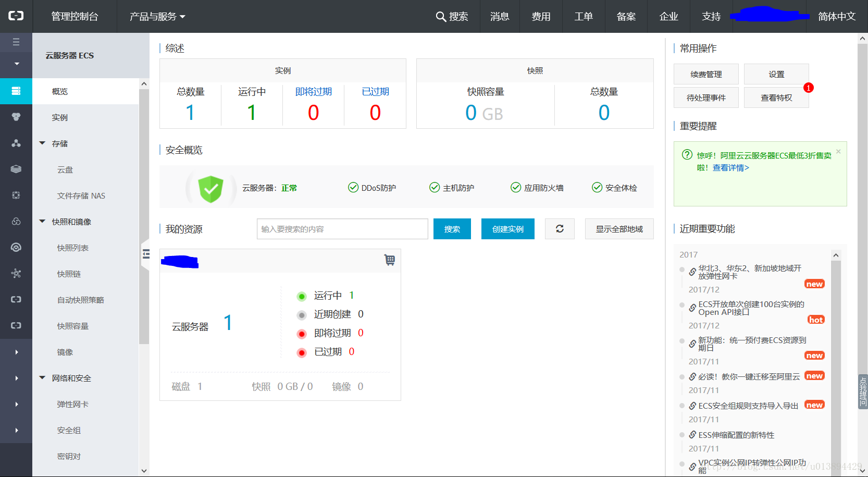
Task: Click 待处理事件 button
Action: 706,97
